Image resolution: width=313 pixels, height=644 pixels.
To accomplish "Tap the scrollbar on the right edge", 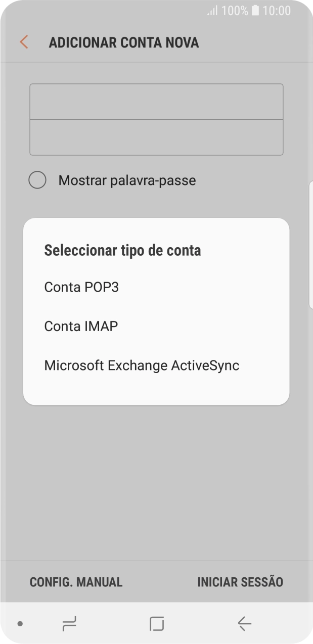I will coord(310,243).
